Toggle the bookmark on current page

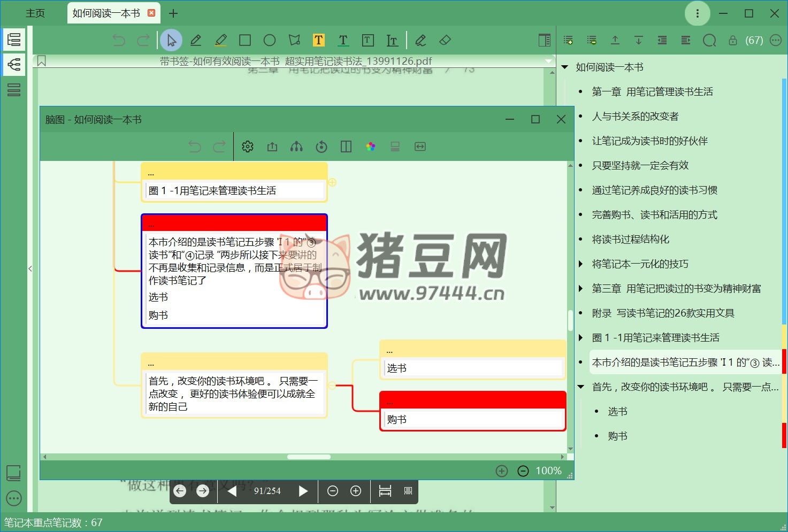coord(42,61)
